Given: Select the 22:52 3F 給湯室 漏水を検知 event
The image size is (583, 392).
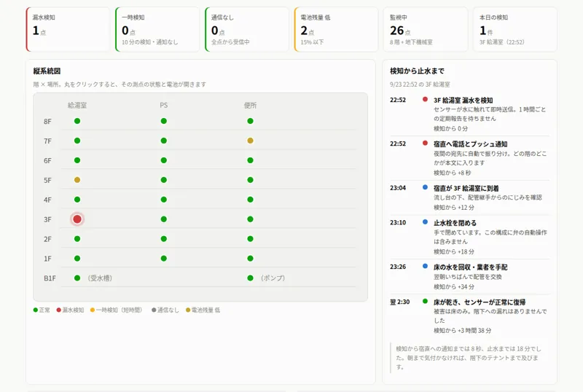Looking at the screenshot, I should pos(469,114).
